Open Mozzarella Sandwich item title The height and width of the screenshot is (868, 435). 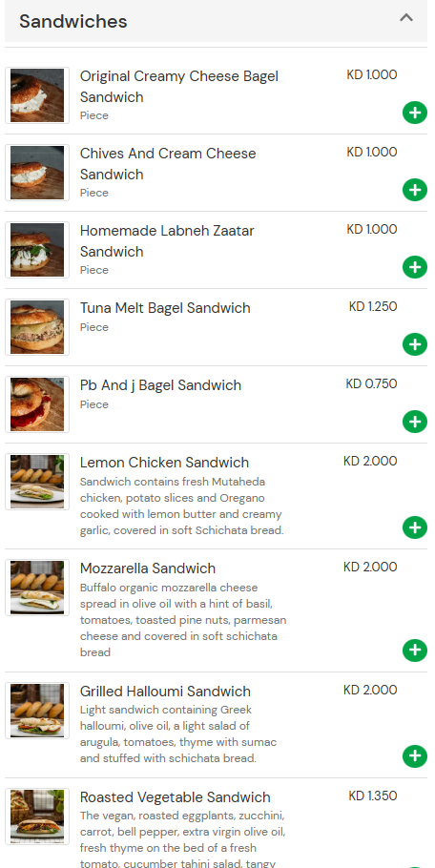pyautogui.click(x=148, y=568)
